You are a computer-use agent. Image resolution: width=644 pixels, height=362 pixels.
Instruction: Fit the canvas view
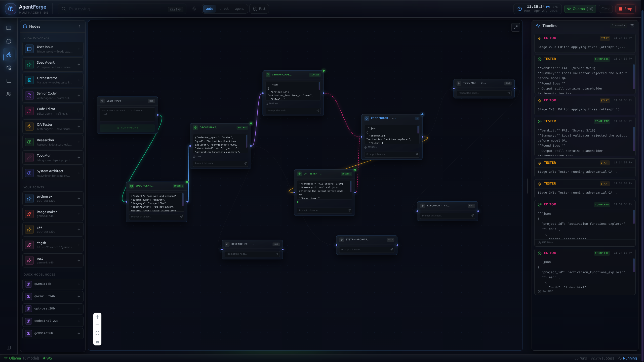(x=97, y=333)
